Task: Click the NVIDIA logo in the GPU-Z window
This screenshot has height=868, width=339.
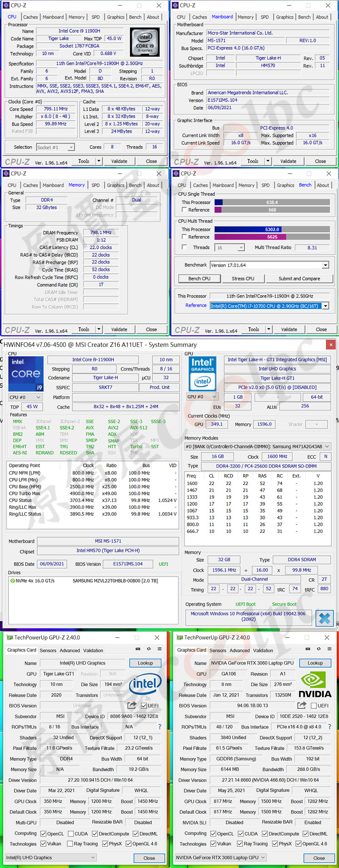Action: pyautogui.click(x=315, y=685)
